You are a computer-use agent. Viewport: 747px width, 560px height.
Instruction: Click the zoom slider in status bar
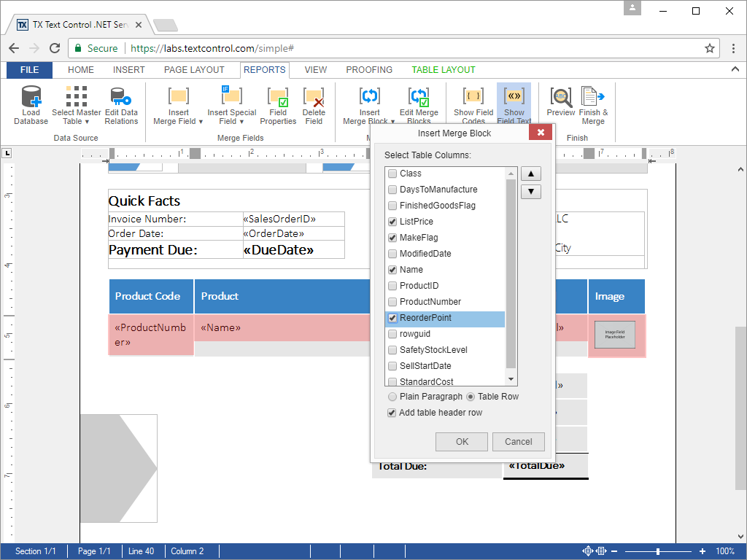coord(658,551)
